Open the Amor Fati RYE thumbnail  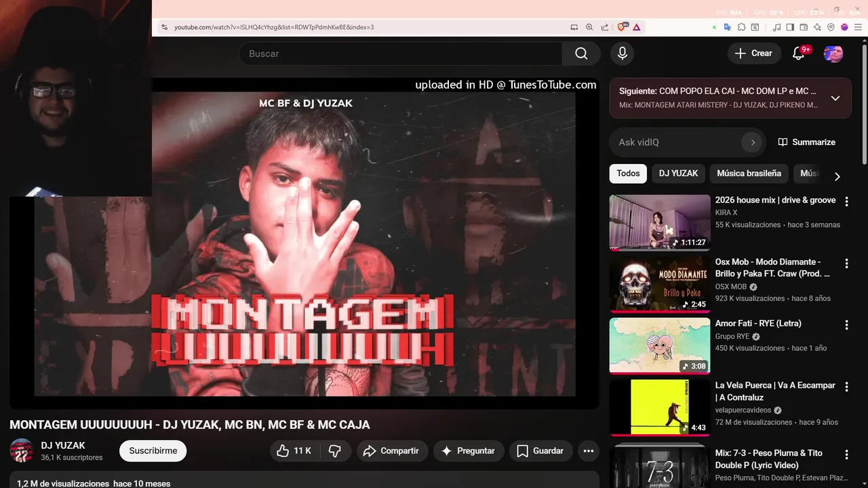tap(660, 346)
